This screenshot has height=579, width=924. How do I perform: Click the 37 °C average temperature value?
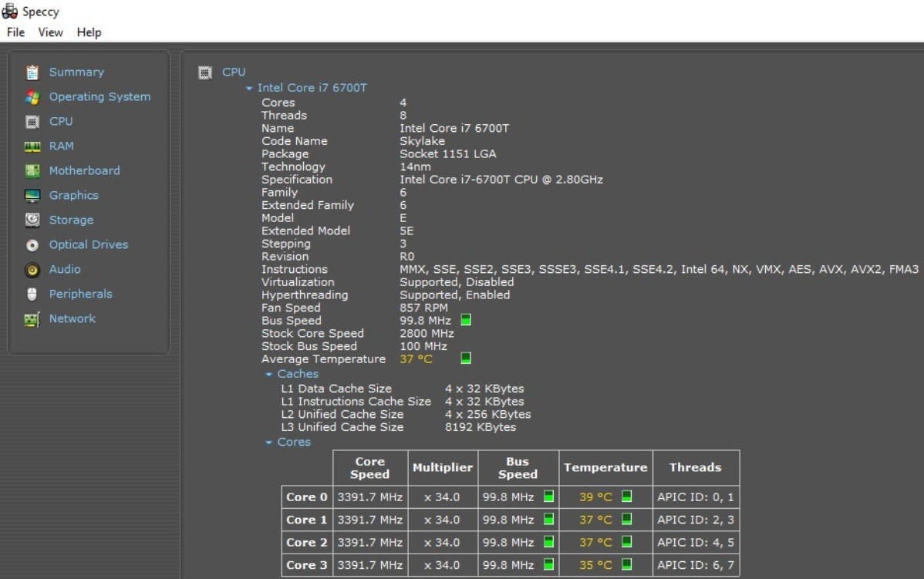(x=416, y=359)
